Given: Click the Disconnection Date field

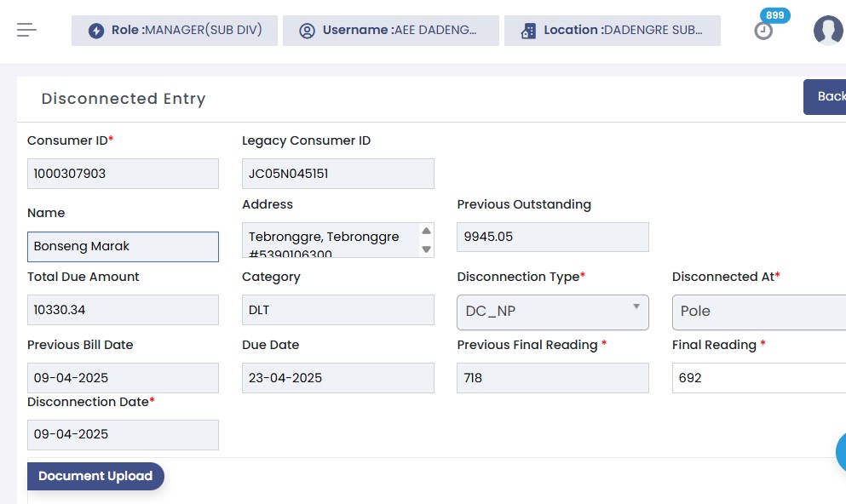Looking at the screenshot, I should (x=123, y=435).
